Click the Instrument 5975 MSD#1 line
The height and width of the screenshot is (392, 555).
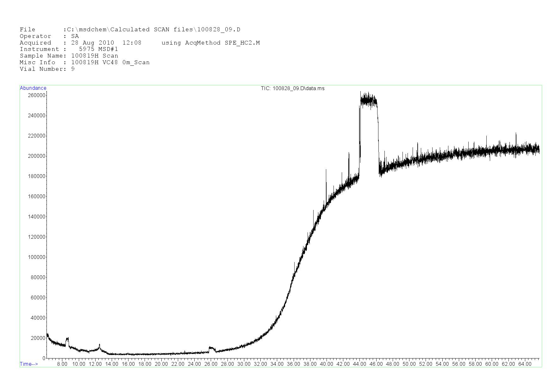69,49
